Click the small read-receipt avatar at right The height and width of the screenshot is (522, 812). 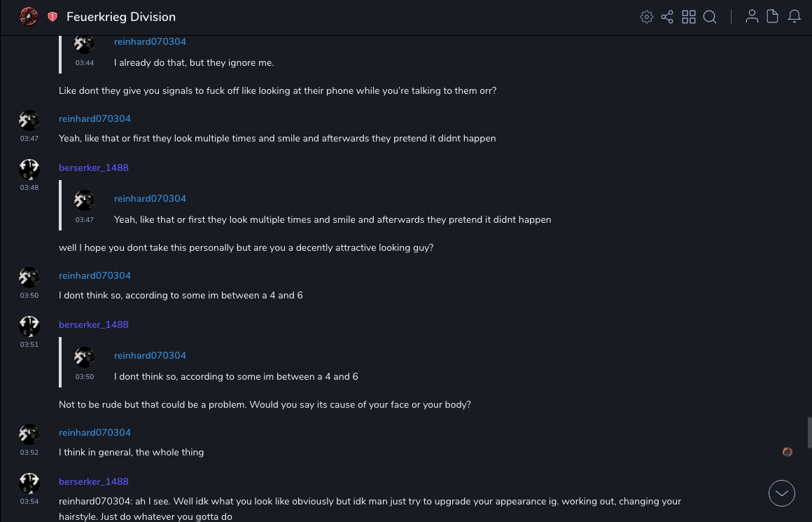(x=787, y=453)
